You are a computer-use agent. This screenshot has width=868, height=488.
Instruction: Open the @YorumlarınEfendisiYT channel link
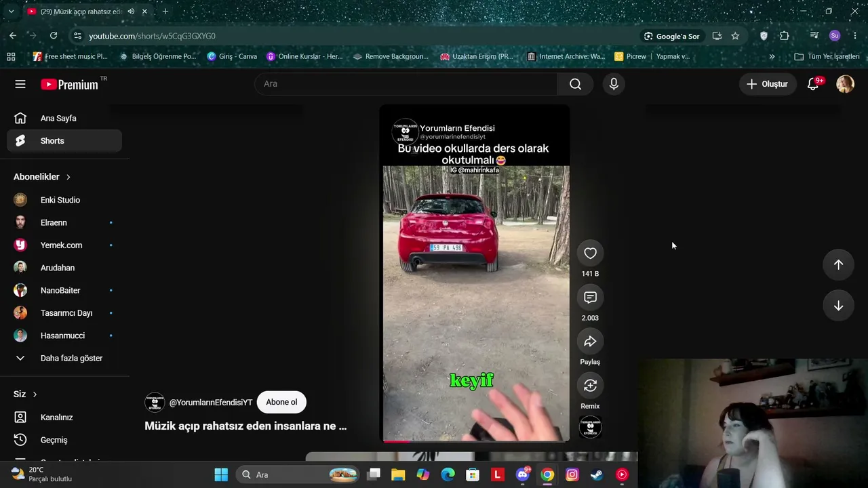[x=211, y=403]
